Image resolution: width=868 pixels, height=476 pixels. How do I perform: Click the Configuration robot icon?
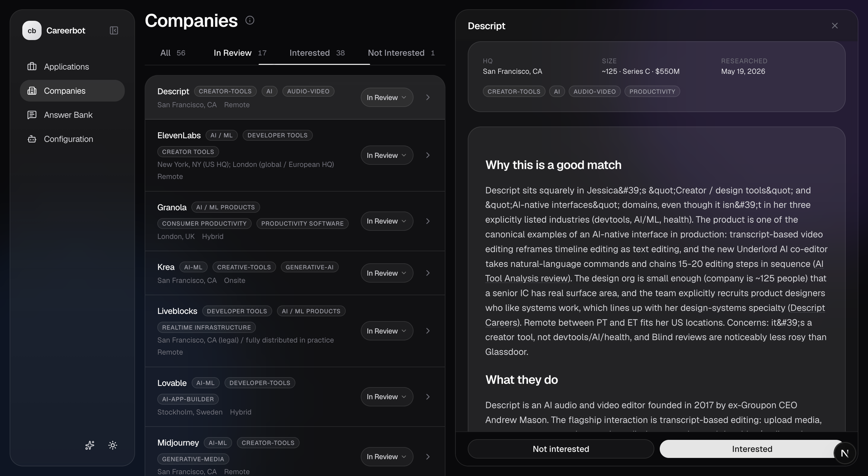tap(32, 139)
